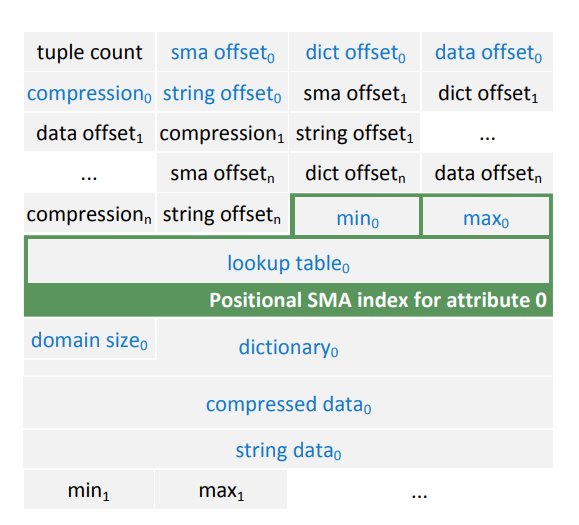Click the compressed data 0 block
This screenshot has height=525, width=579.
point(288,402)
